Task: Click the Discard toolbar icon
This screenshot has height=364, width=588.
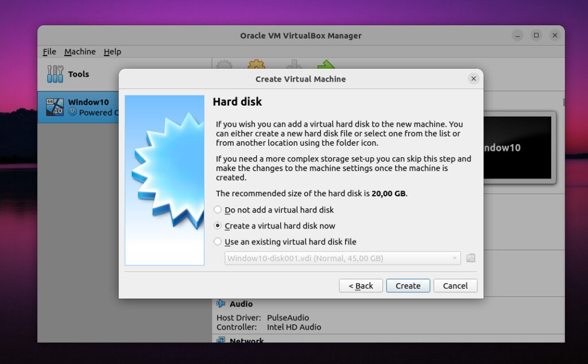Action: click(293, 65)
